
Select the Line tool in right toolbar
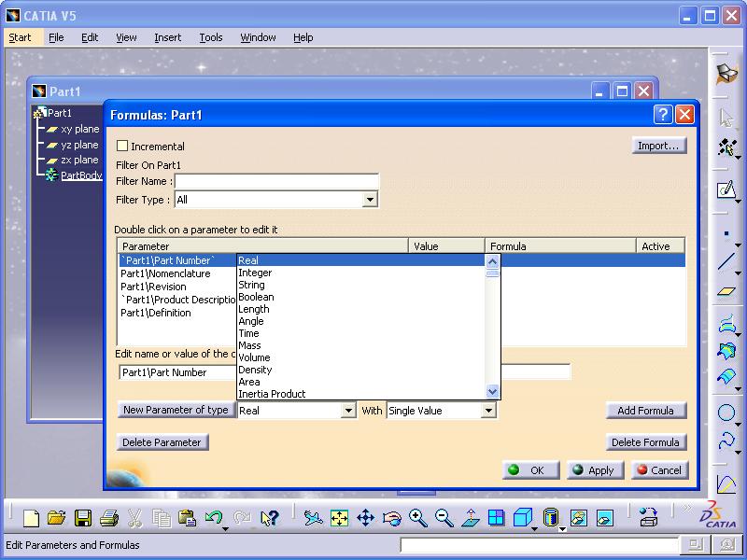coord(726,262)
